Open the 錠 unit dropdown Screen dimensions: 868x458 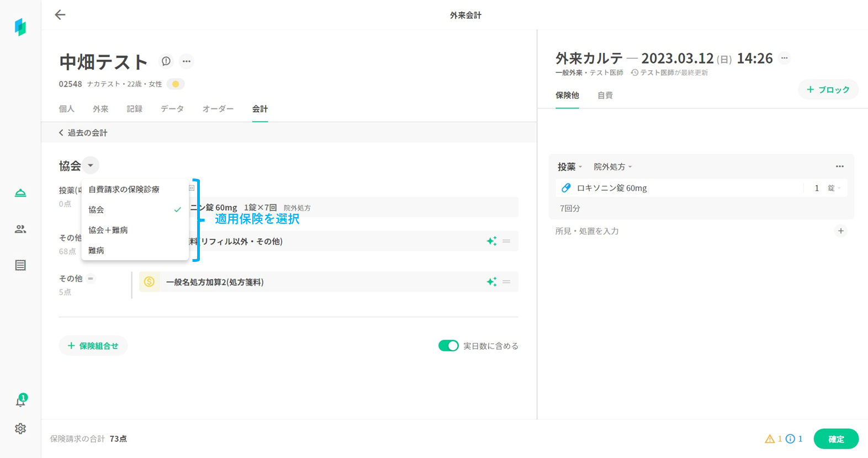pos(834,188)
